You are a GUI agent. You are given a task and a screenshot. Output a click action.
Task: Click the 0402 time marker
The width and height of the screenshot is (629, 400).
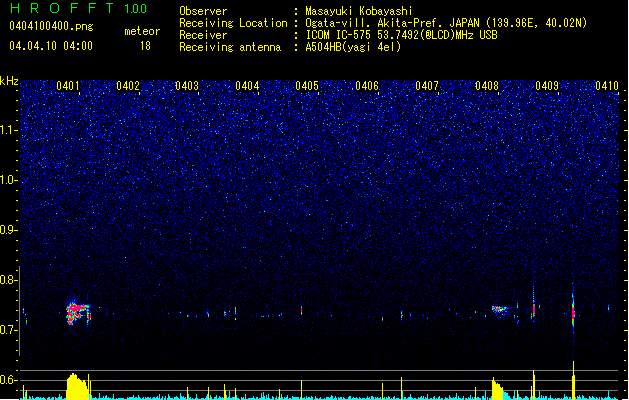point(128,86)
